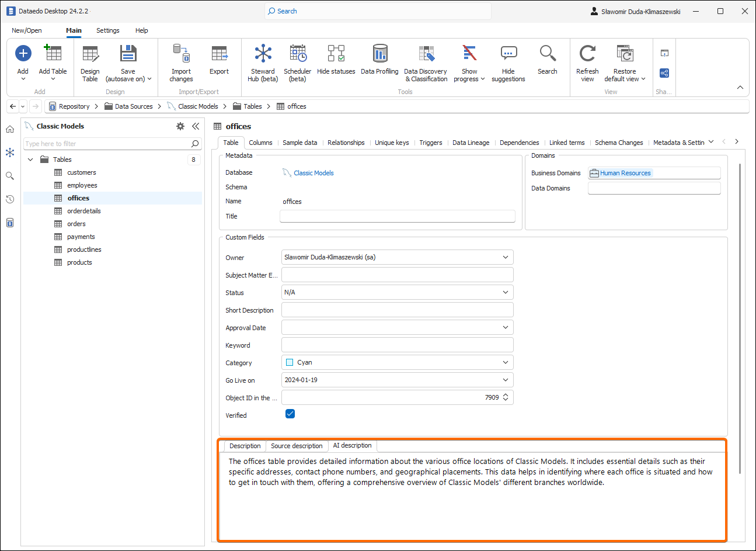Open Design Table tool
Image resolution: width=756 pixels, height=551 pixels.
(x=90, y=54)
